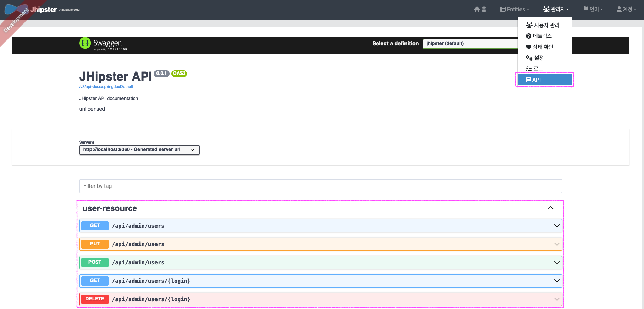Open the Entities menu
Screen dimensions: 644x309
(514, 10)
